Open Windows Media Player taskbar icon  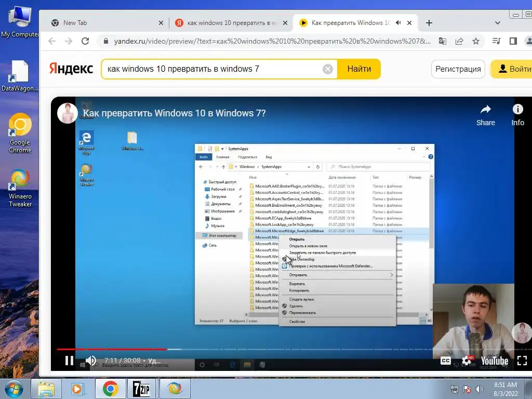(x=77, y=389)
